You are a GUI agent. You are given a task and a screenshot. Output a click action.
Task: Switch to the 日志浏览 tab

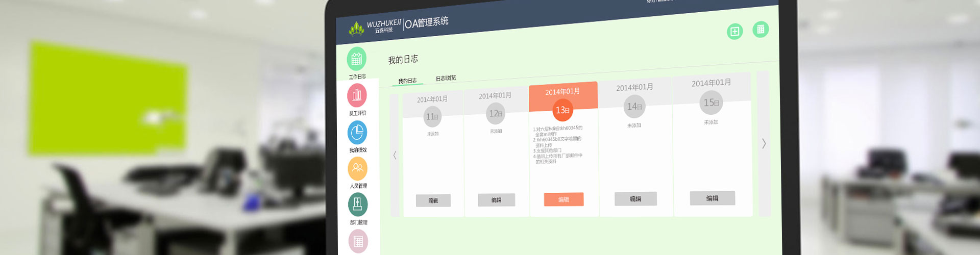pos(446,78)
